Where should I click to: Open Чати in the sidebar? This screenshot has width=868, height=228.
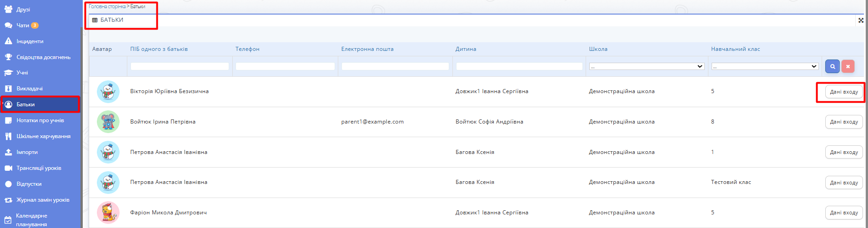23,25
